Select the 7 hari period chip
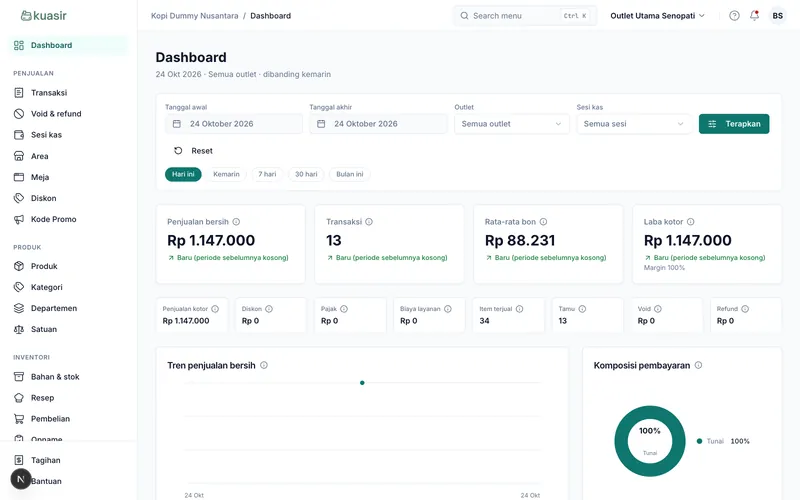This screenshot has height=500, width=800. pyautogui.click(x=267, y=174)
